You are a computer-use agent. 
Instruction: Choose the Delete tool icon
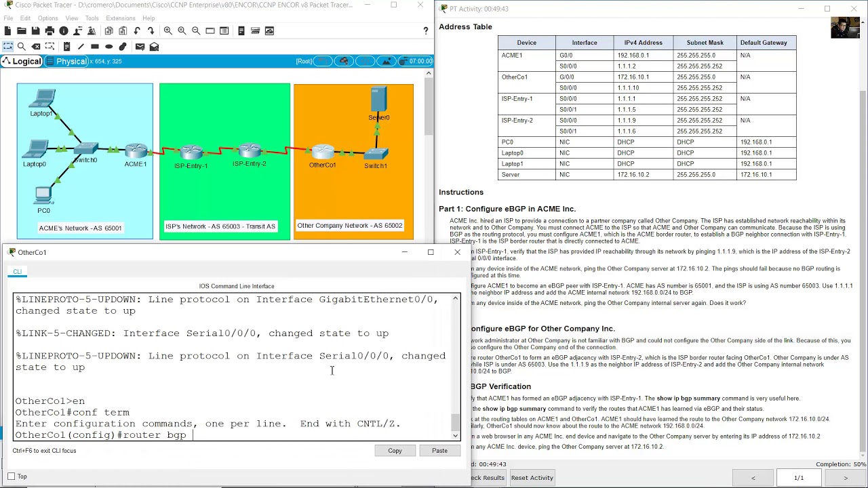coord(36,46)
